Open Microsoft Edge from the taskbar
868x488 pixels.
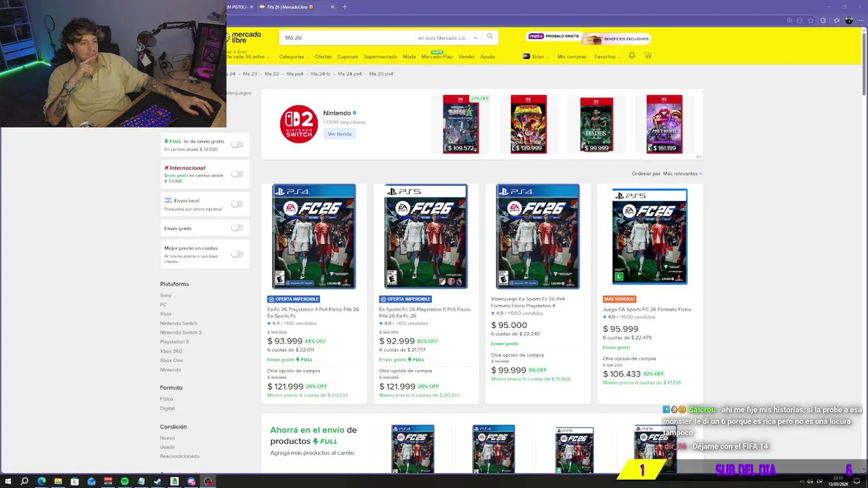tap(41, 481)
